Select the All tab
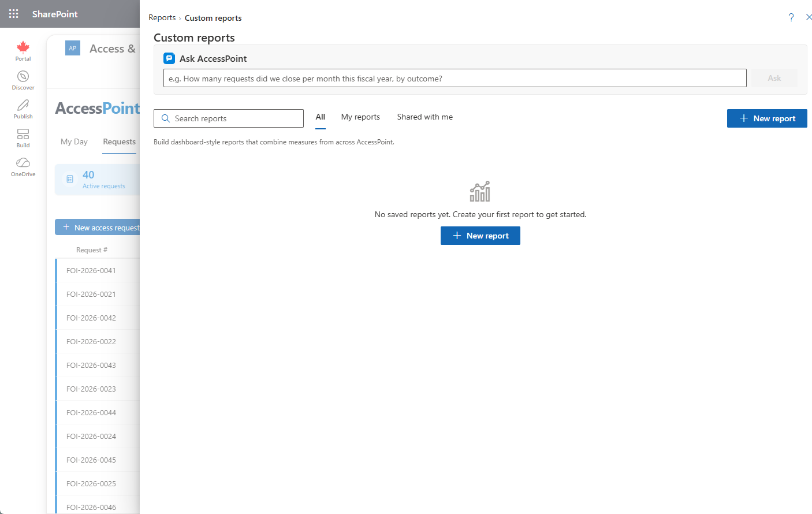The image size is (812, 514). click(x=321, y=117)
